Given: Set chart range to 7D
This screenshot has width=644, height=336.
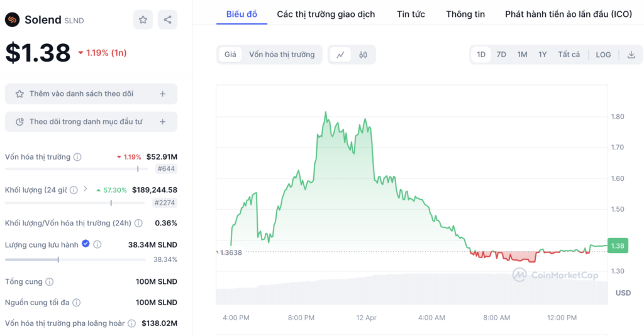Looking at the screenshot, I should [x=501, y=55].
